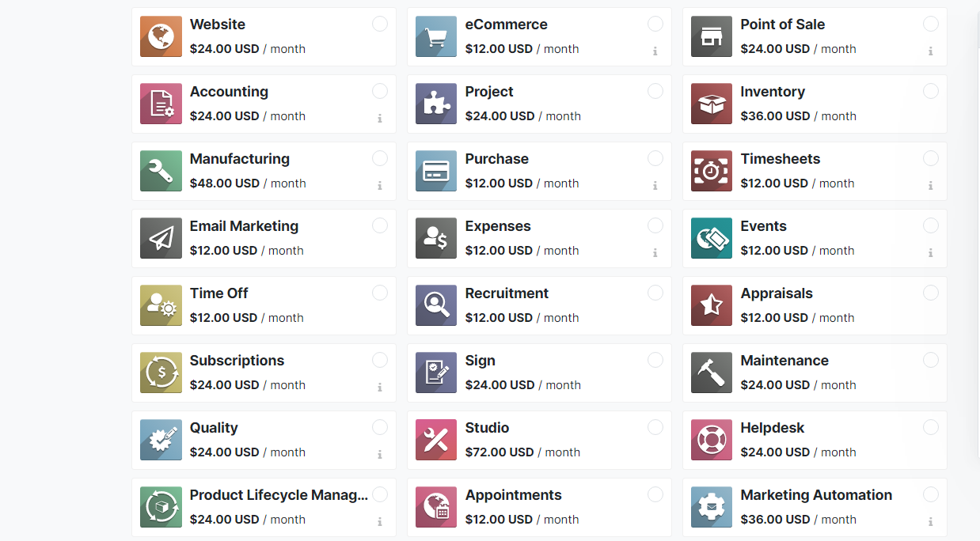Screen dimensions: 980x541
Task: Show info for the Subscriptions app
Action: (x=380, y=388)
